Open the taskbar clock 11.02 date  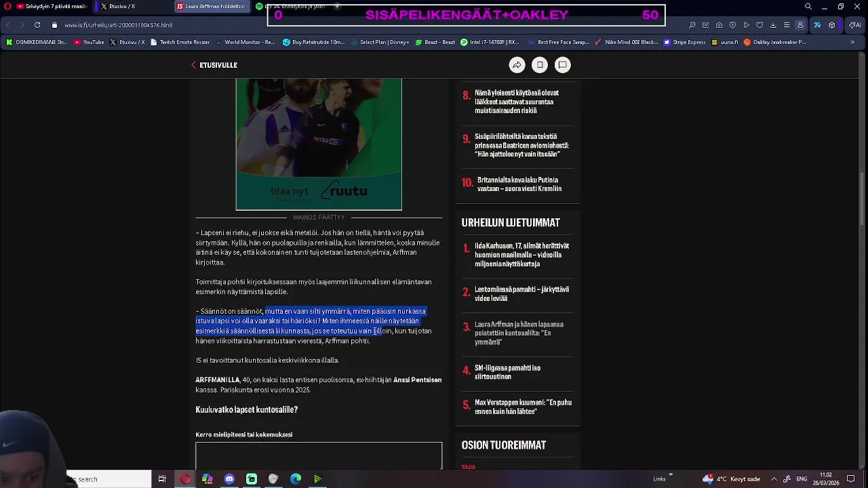point(825,479)
